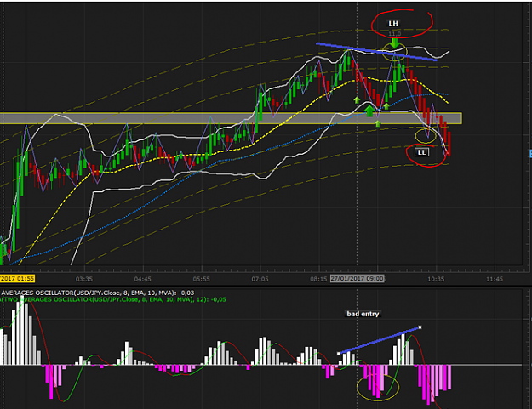The image size is (532, 409).
Task: Click the blue price marker at right edge
Action: (x=530, y=153)
